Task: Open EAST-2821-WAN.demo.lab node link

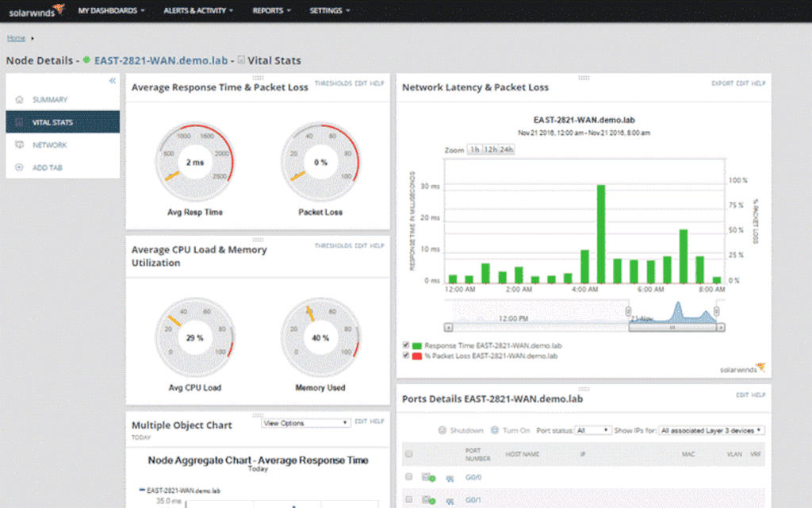Action: (x=161, y=60)
